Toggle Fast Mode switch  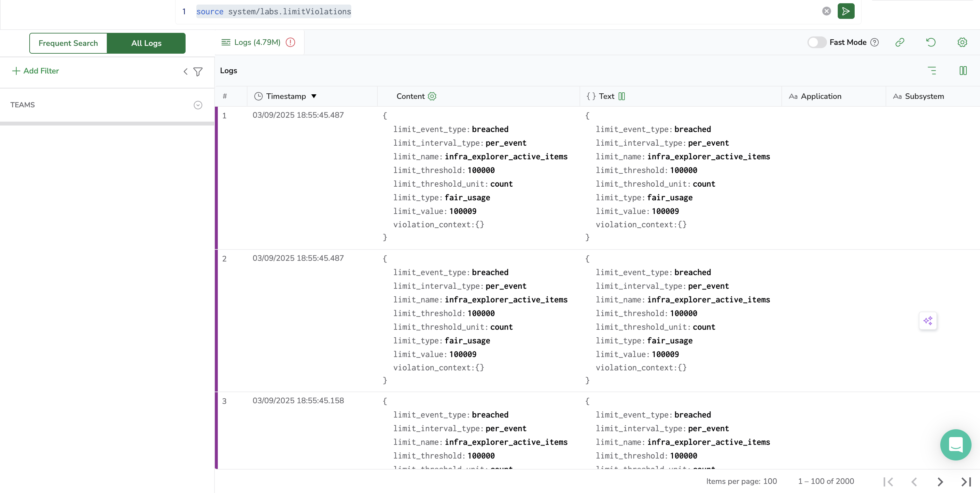tap(817, 42)
